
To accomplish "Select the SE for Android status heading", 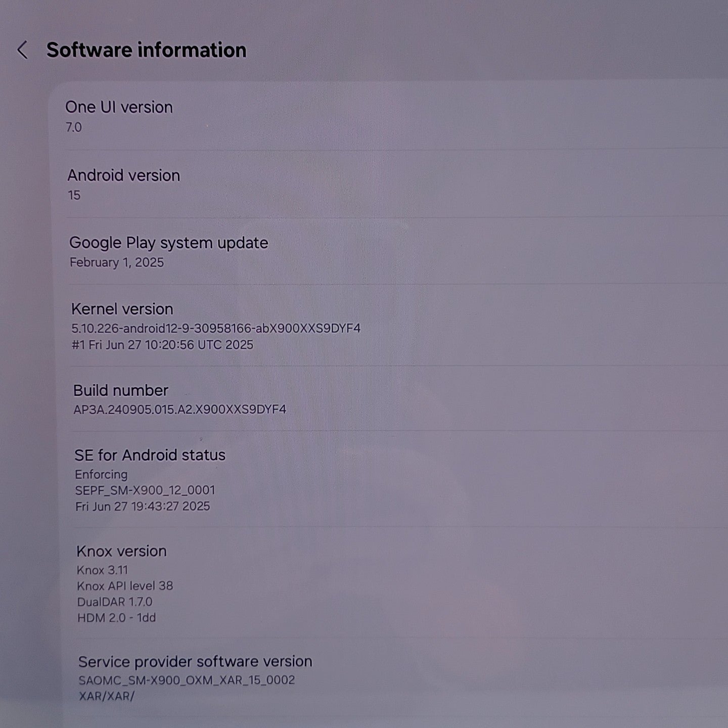I will tap(150, 455).
